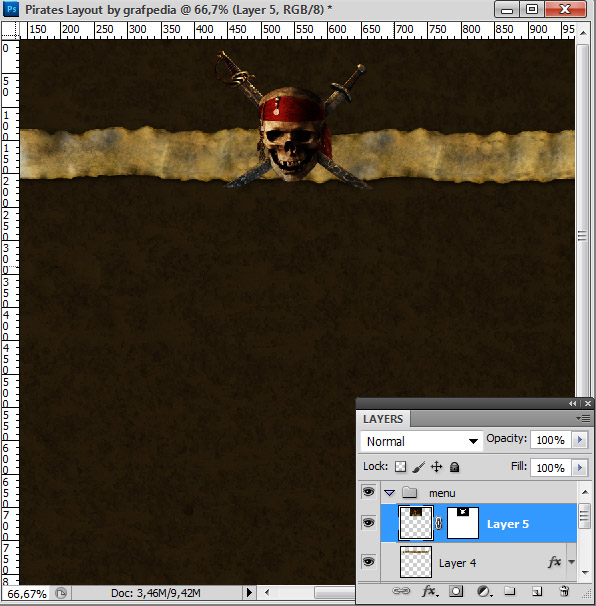Lock image pixels brush icon
596x606 pixels.
[x=419, y=467]
